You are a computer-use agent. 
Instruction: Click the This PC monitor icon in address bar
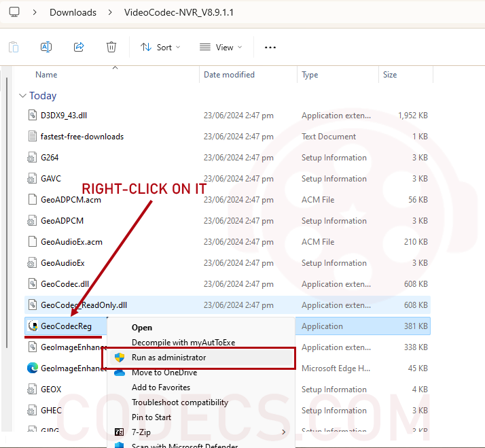point(14,12)
